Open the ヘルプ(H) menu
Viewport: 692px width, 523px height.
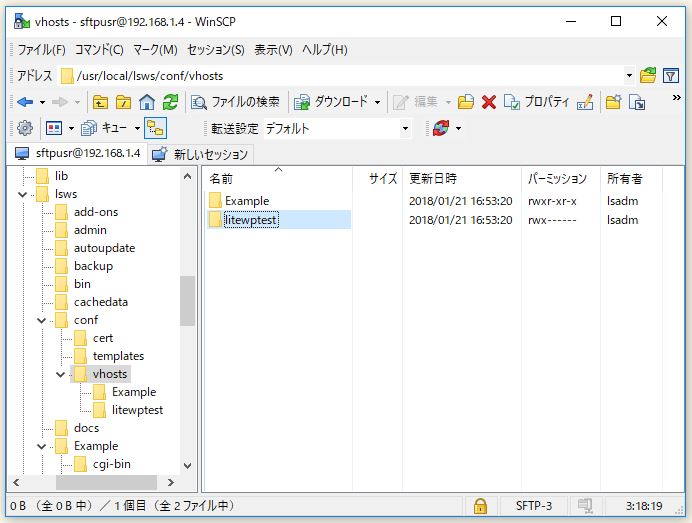coord(325,49)
